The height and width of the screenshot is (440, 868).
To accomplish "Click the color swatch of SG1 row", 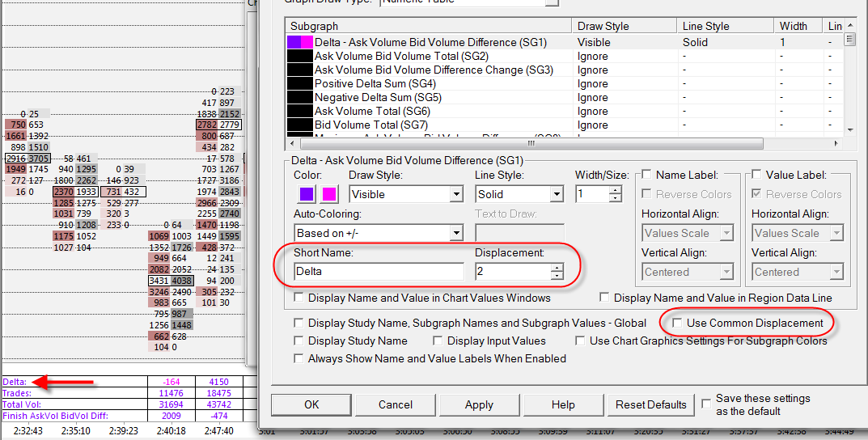I will [300, 42].
